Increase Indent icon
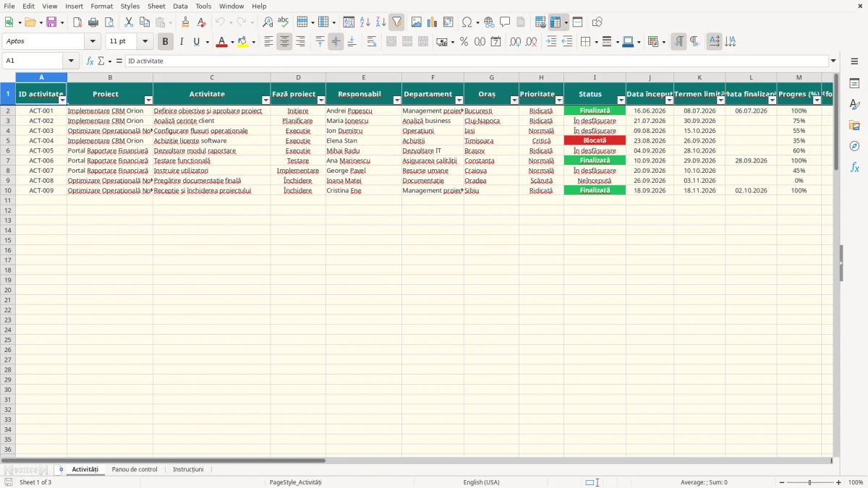 551,42
